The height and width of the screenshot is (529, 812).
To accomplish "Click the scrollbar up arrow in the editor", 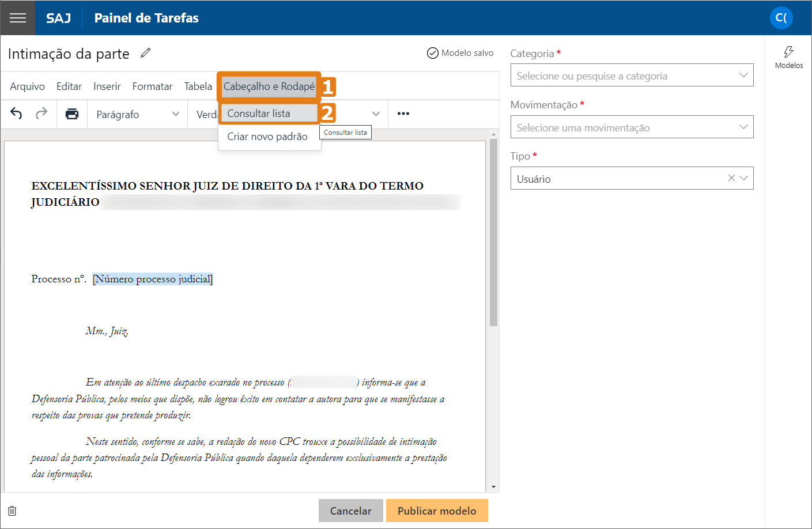I will point(493,134).
